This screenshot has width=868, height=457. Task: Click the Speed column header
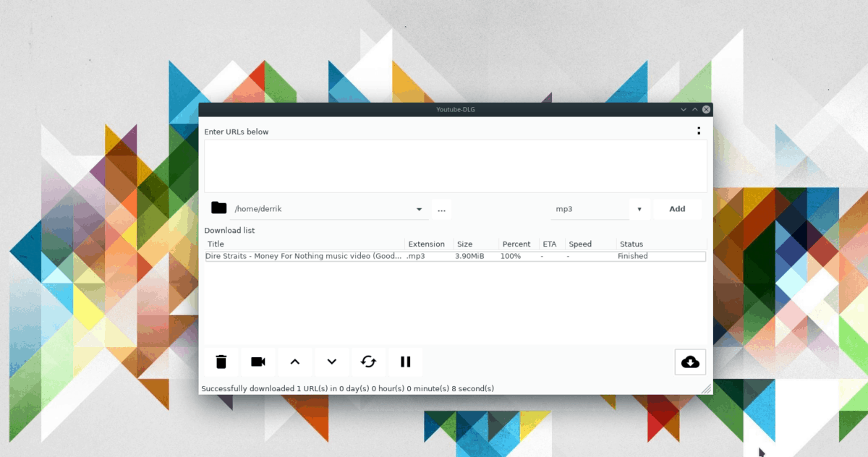pyautogui.click(x=590, y=244)
